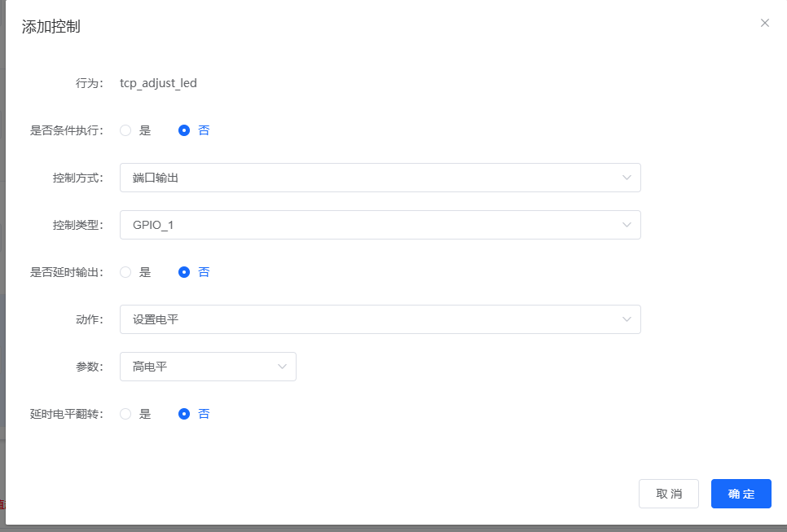The image size is (787, 532).
Task: Click the chevron arrow on the 控制类型 selector
Action: click(627, 225)
